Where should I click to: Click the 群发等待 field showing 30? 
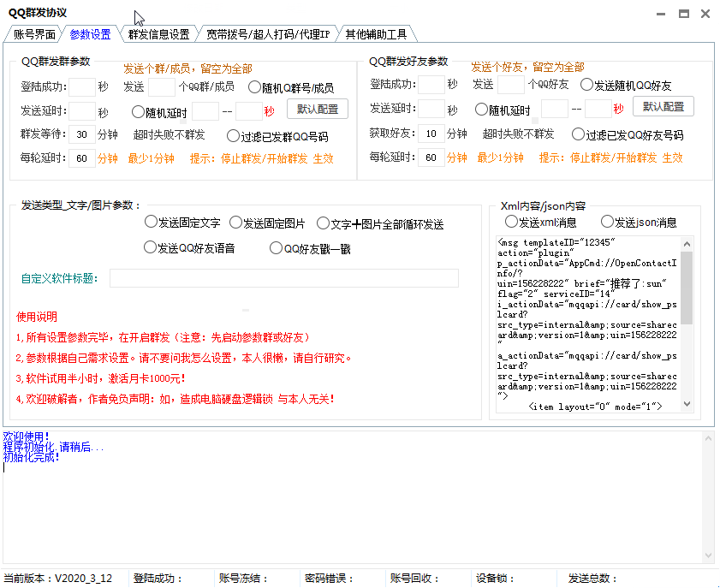pyautogui.click(x=81, y=134)
